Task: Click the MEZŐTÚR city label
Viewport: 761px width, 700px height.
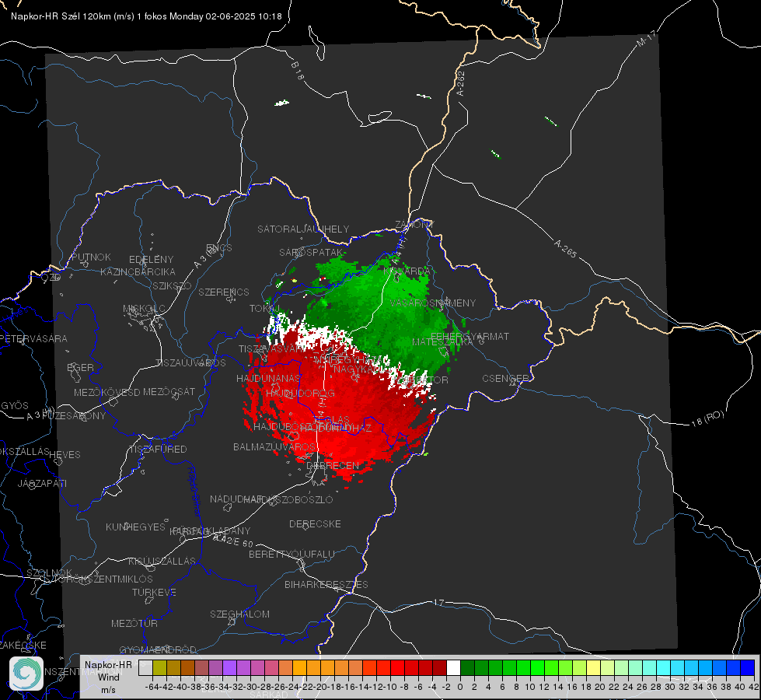Action: (134, 623)
